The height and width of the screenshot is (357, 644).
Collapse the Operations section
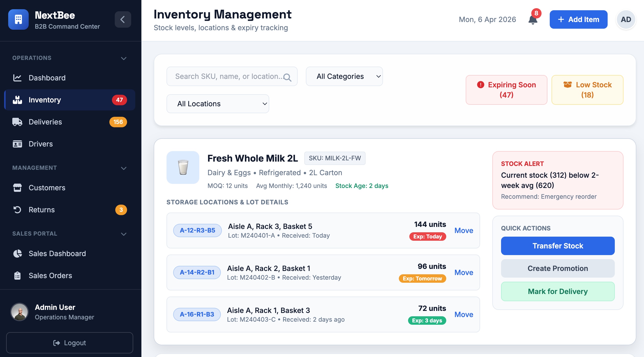(123, 58)
